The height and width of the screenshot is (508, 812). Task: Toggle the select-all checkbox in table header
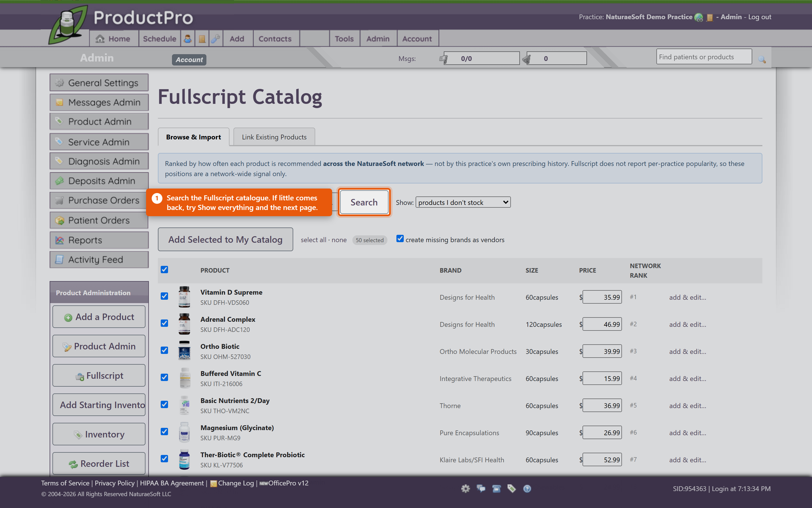164,270
